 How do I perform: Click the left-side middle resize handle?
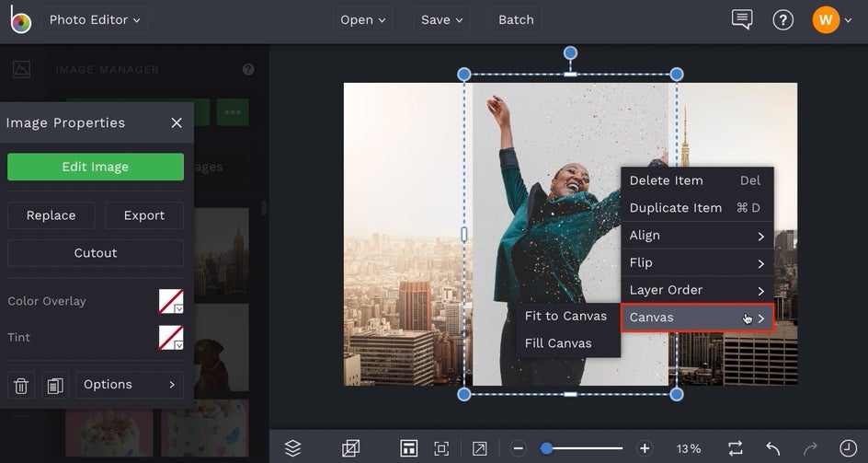pyautogui.click(x=464, y=235)
